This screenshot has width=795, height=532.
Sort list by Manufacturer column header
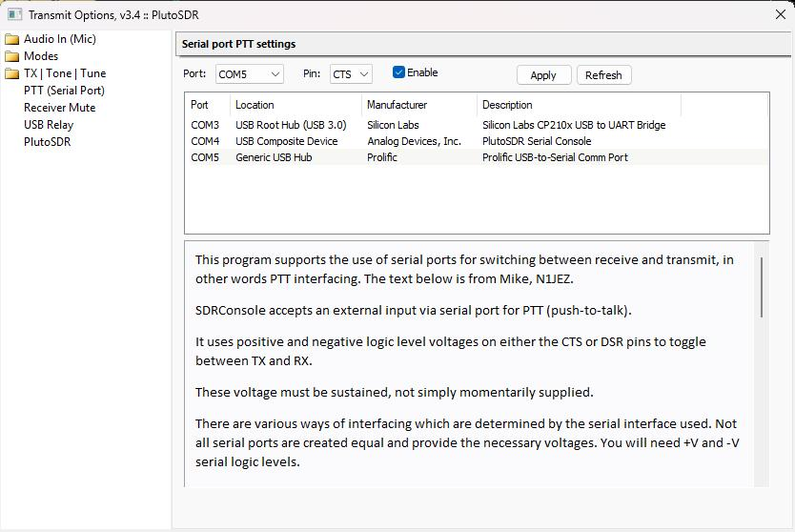point(397,105)
